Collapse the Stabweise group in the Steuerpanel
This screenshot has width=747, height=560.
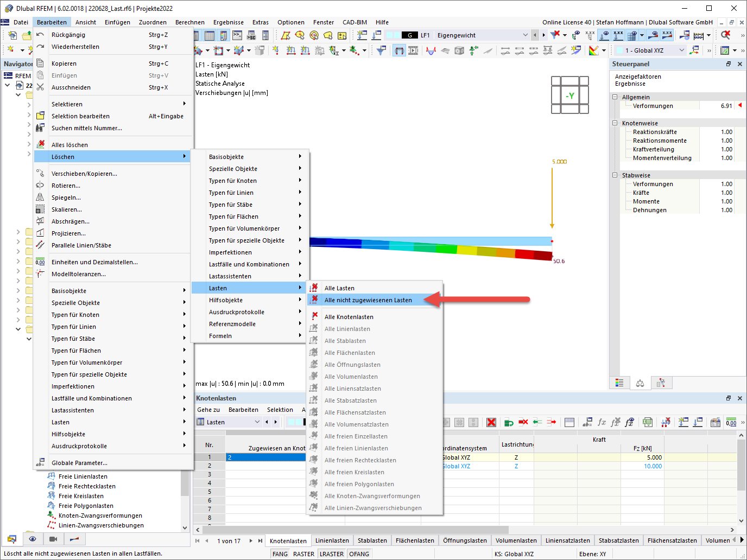615,175
